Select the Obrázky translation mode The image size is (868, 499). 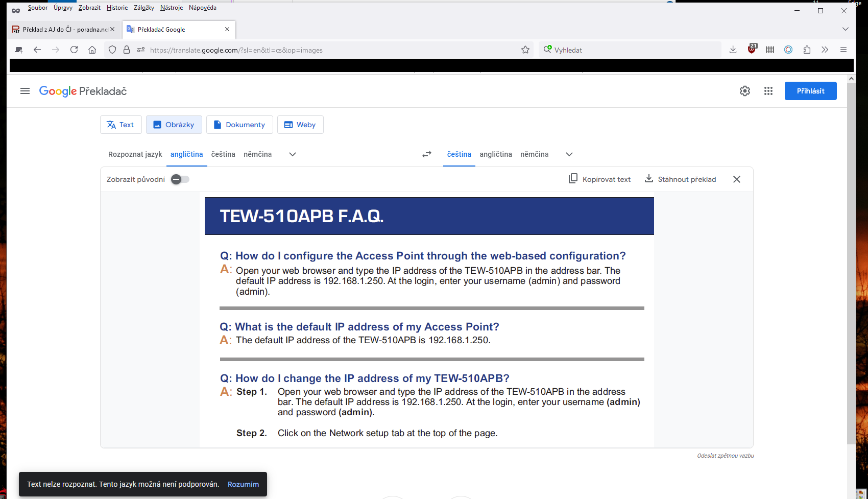point(174,125)
